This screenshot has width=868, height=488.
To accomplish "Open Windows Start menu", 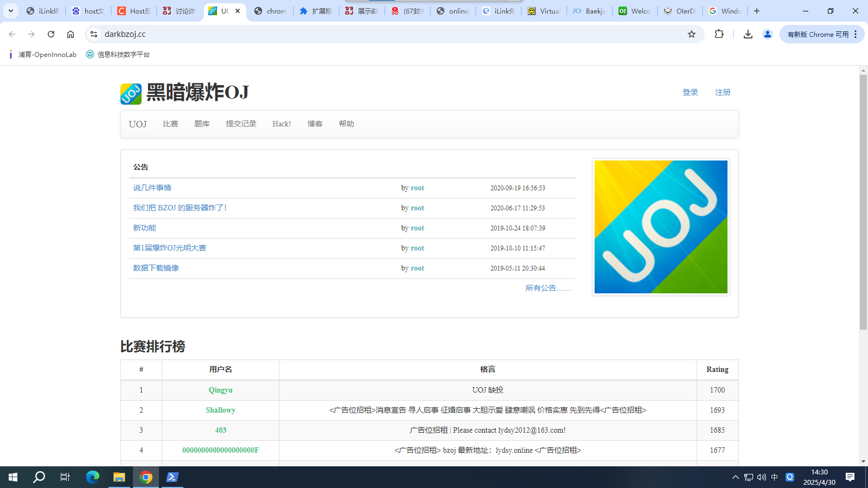I will 13,477.
